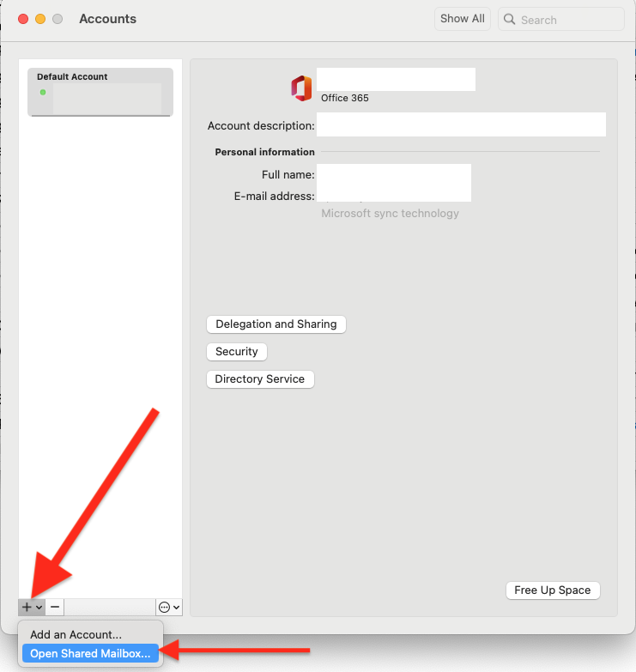636x672 pixels.
Task: Select the Default Account in the sidebar
Action: click(x=100, y=92)
